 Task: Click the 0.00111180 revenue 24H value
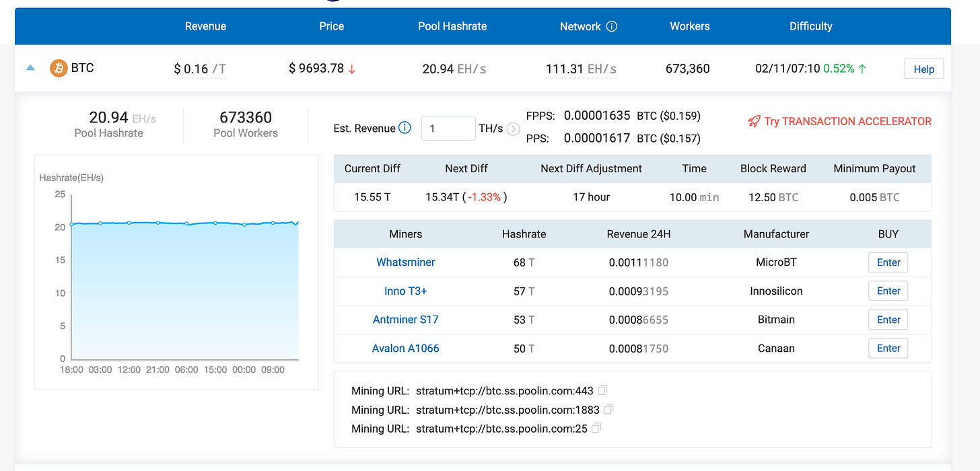(x=639, y=262)
